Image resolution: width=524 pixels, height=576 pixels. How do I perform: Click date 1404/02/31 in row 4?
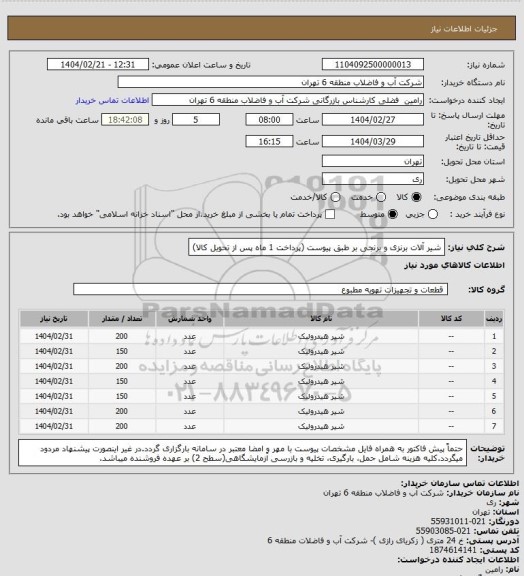pyautogui.click(x=54, y=382)
